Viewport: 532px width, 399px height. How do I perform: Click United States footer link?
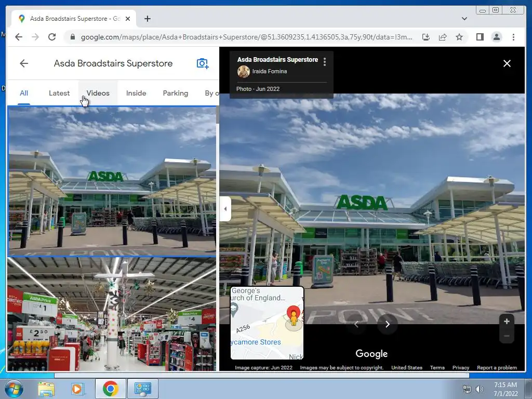(406, 367)
